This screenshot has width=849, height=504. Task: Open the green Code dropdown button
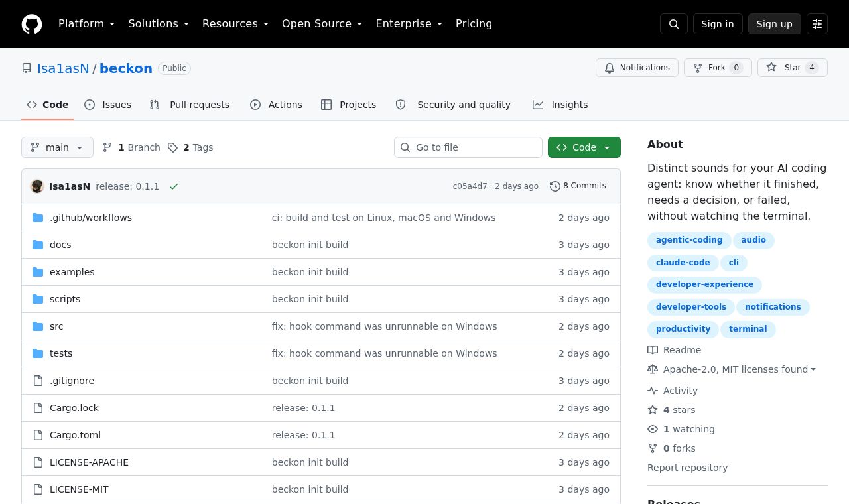tap(584, 147)
